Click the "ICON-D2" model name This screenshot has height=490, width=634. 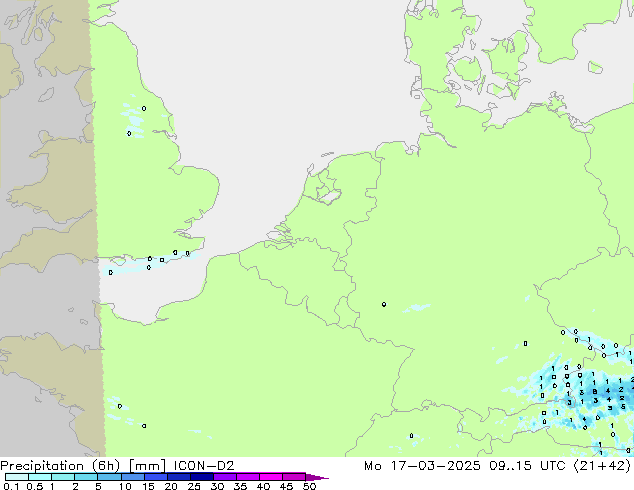[x=204, y=466]
